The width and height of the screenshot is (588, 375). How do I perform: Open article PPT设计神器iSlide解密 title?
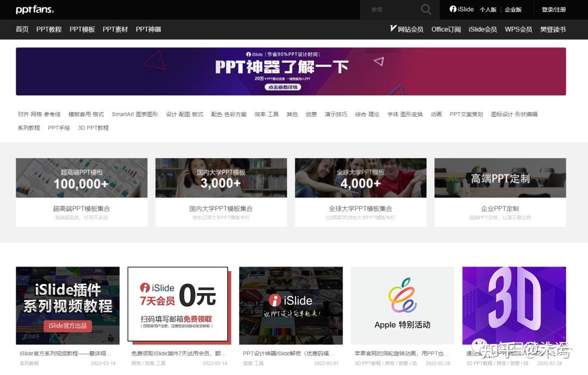click(289, 354)
